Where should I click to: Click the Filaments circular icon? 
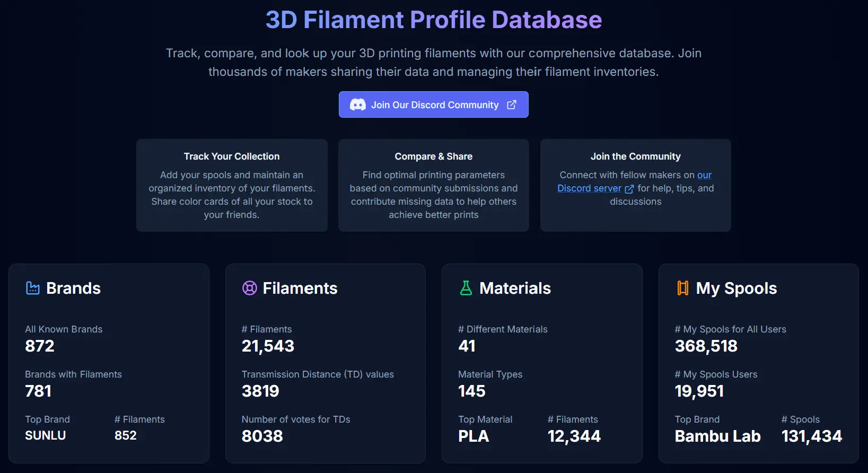249,288
